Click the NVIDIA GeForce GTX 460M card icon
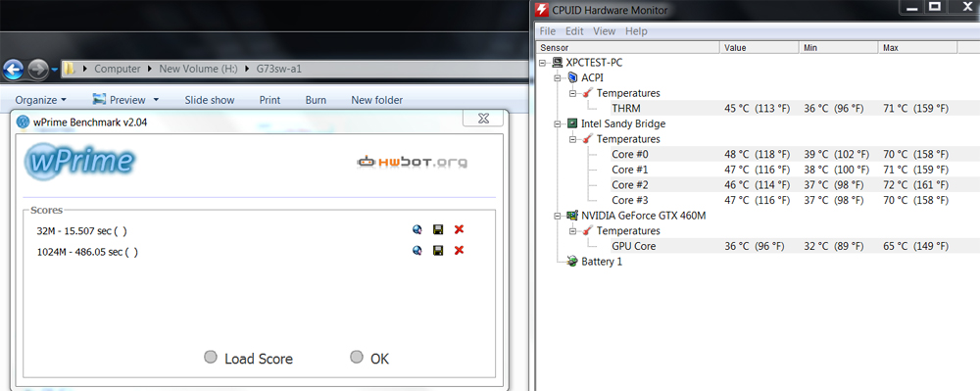This screenshot has width=980, height=391. pos(572,216)
